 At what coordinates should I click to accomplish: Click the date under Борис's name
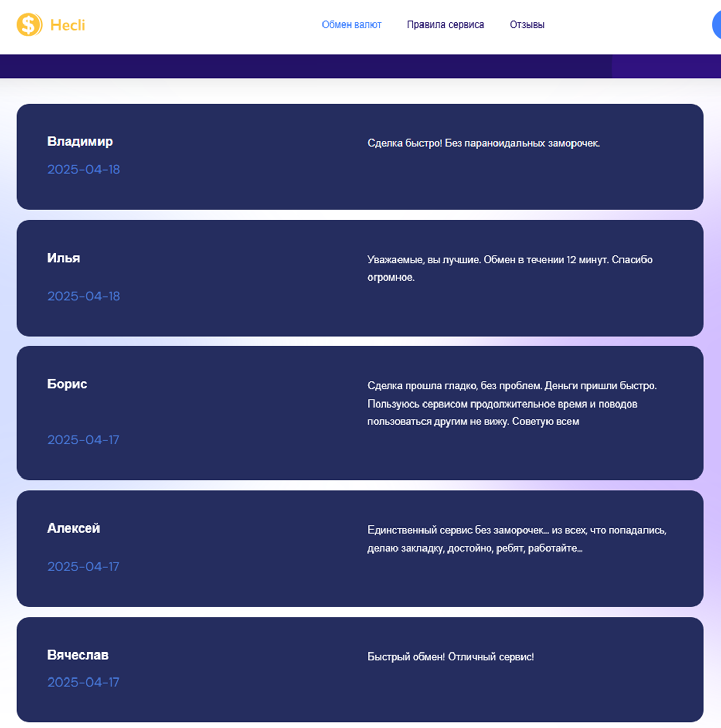click(x=83, y=440)
